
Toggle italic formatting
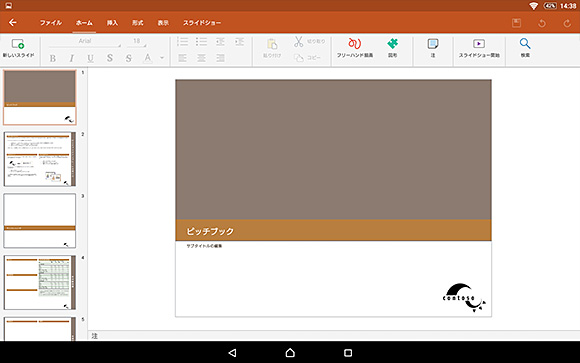point(72,58)
